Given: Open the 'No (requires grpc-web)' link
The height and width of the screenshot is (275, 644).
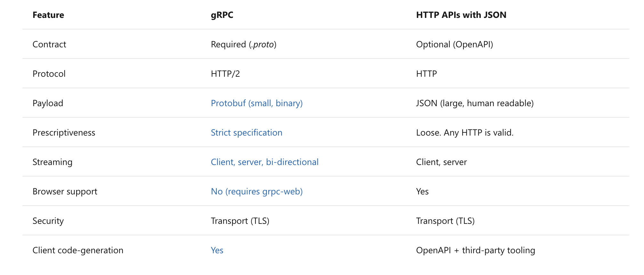Looking at the screenshot, I should (257, 192).
